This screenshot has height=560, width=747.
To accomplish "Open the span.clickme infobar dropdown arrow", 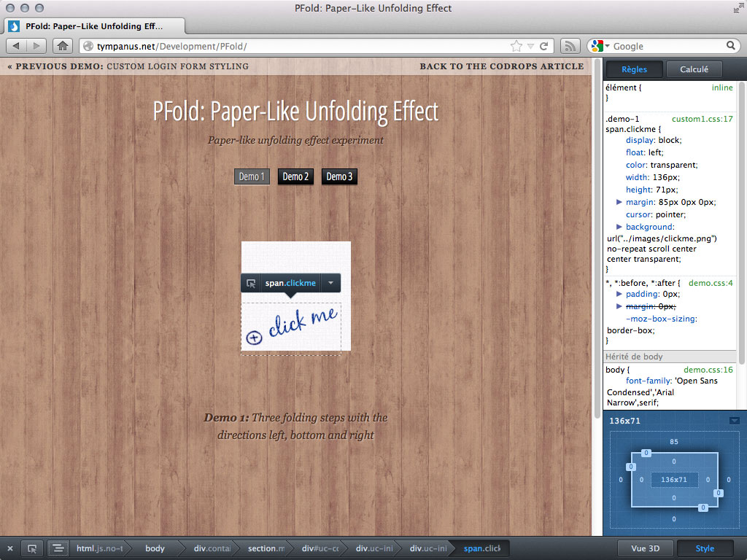I will click(x=330, y=283).
